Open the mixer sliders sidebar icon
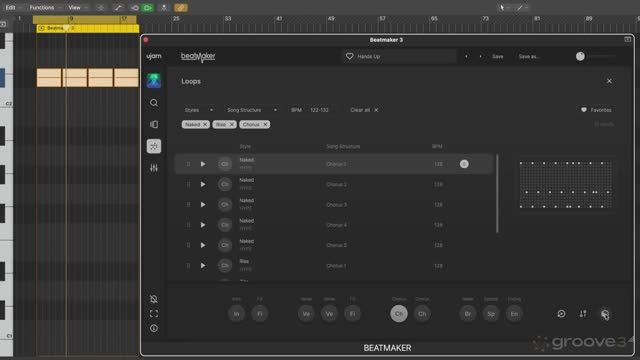The image size is (640, 360). 154,168
